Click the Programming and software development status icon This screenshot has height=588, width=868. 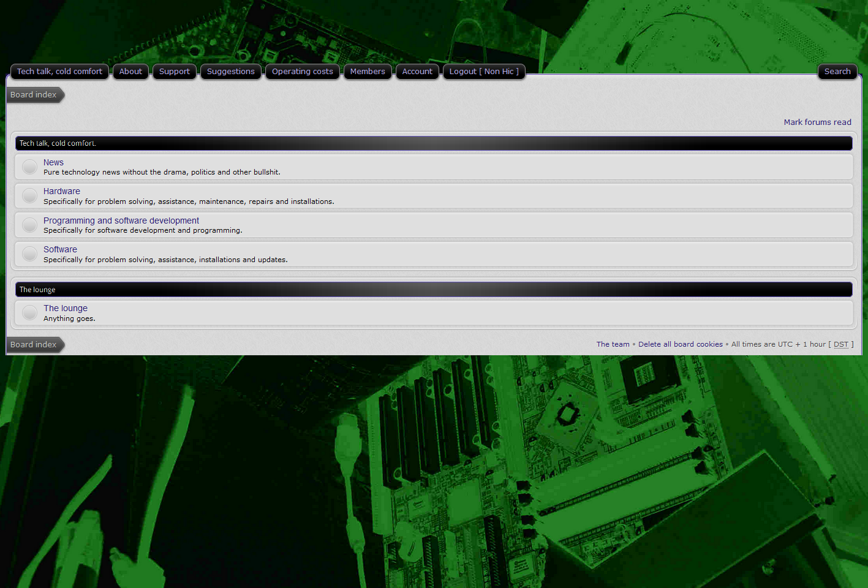coord(29,225)
